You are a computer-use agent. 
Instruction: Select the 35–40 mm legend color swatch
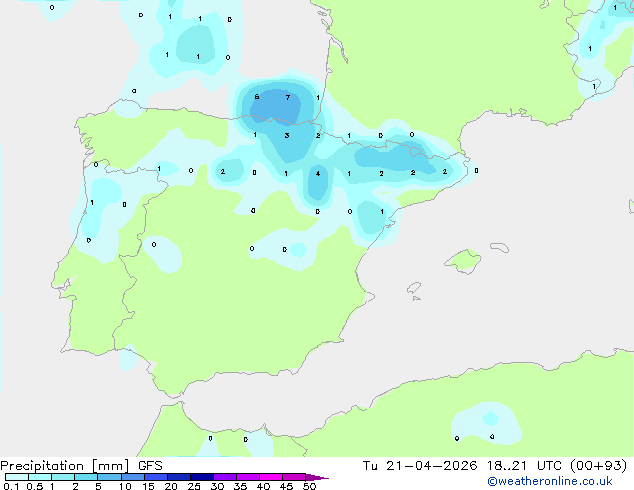pyautogui.click(x=247, y=477)
